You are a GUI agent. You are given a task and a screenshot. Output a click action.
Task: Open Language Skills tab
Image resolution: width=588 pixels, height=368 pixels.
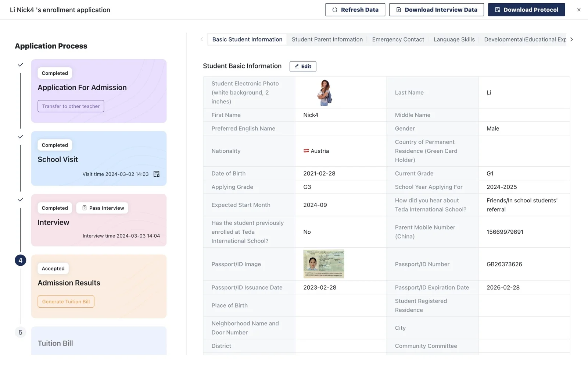(x=454, y=39)
